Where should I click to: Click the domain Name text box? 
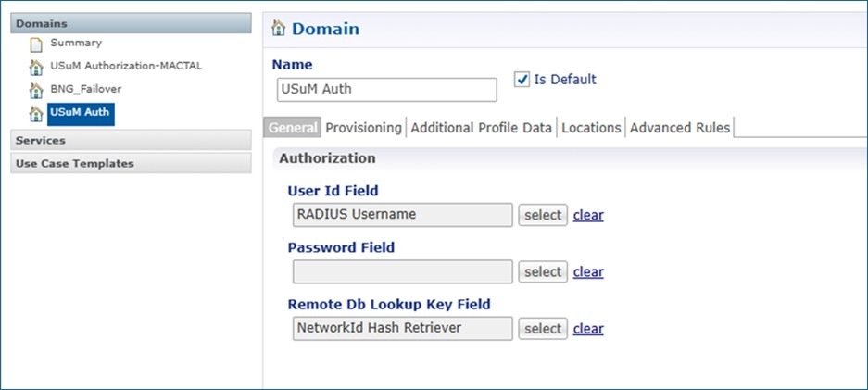pos(386,90)
